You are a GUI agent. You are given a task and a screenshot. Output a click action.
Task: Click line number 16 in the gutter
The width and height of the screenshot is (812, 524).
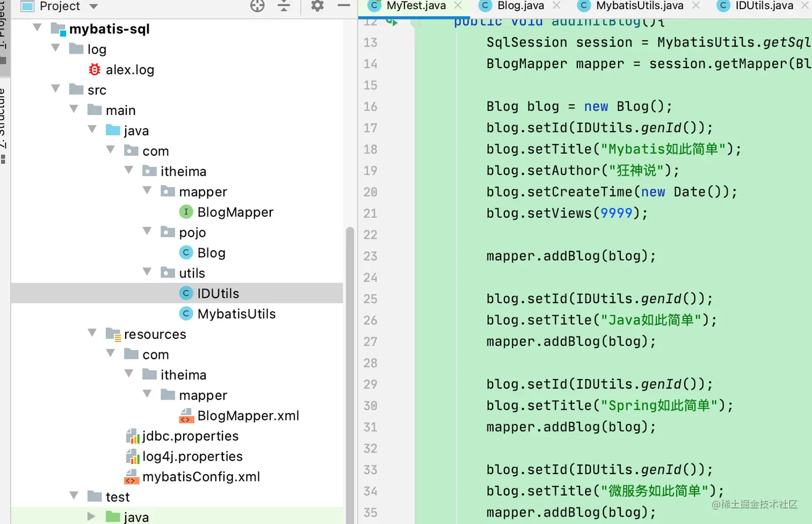pyautogui.click(x=371, y=107)
